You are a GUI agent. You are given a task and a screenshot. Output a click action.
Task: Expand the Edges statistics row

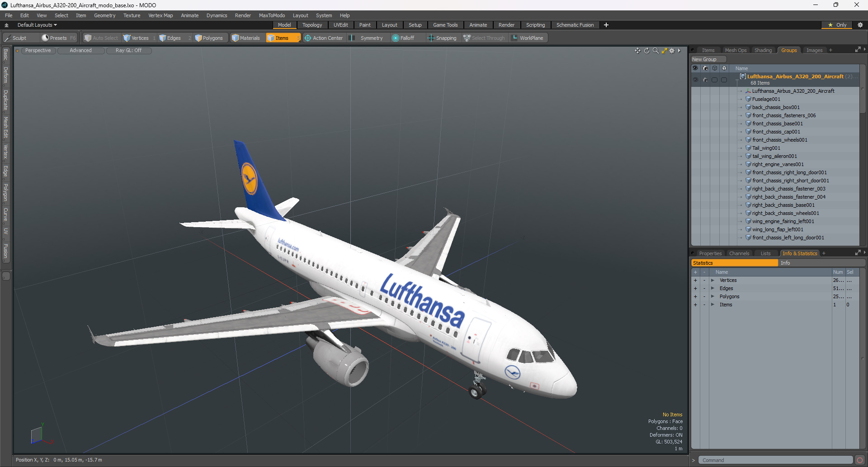click(712, 289)
